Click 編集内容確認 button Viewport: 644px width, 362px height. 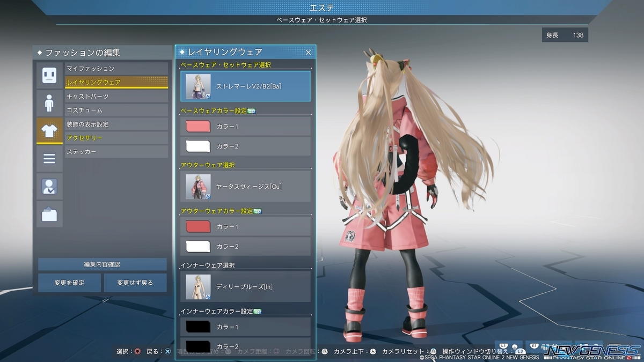point(103,264)
